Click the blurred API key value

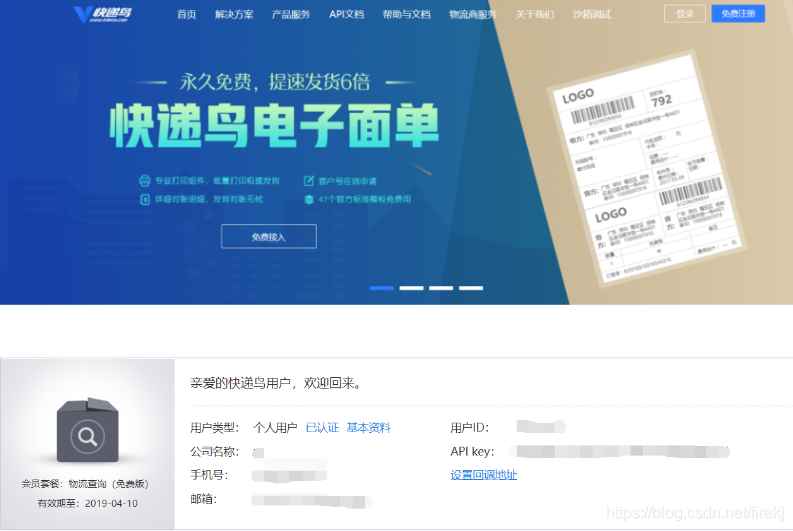619,451
